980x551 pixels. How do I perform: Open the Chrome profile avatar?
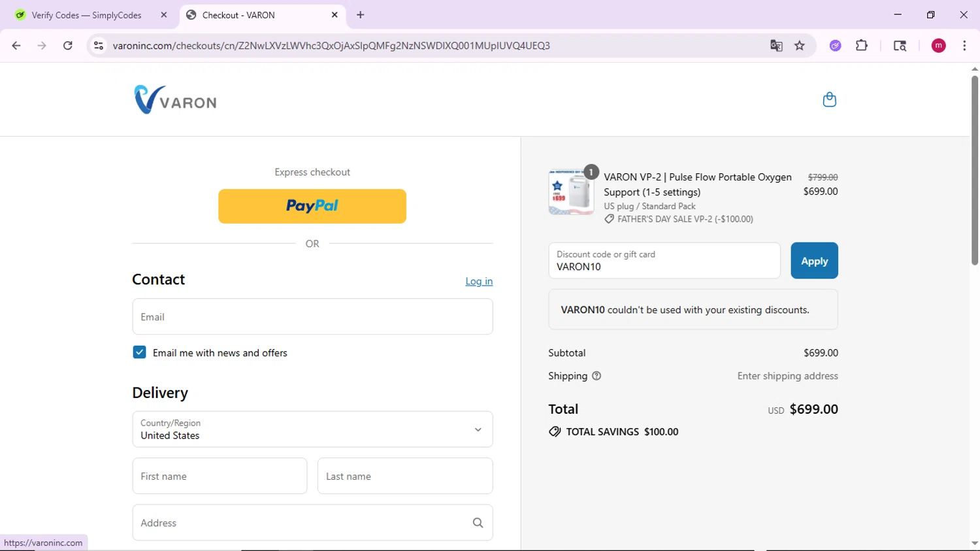tap(939, 46)
